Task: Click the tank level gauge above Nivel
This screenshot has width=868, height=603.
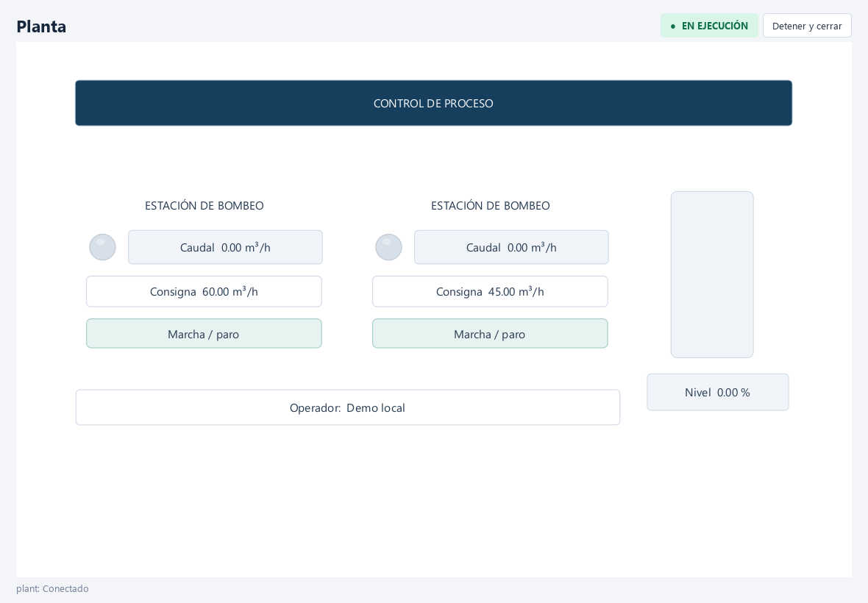Action: (x=712, y=275)
